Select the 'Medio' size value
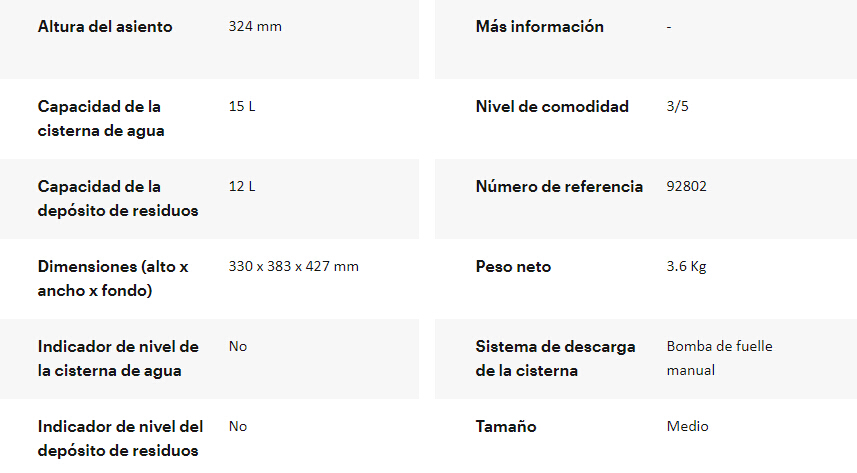 click(x=687, y=427)
